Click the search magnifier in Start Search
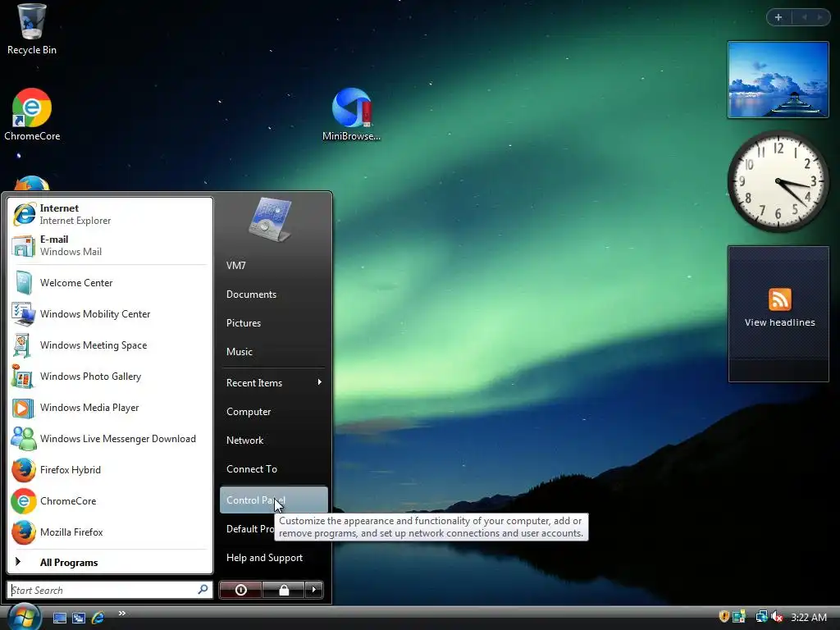 click(203, 590)
